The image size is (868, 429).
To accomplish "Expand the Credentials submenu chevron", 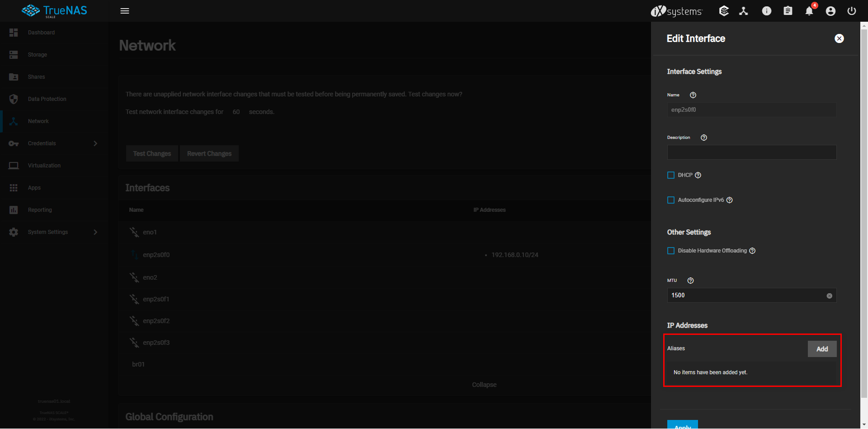I will point(95,143).
